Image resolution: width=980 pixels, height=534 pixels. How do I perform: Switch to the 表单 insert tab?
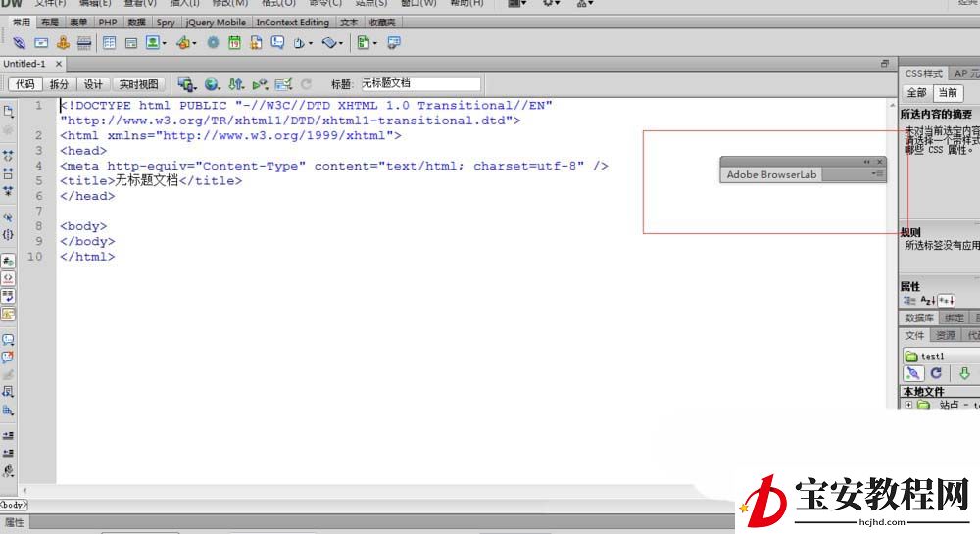click(x=78, y=23)
